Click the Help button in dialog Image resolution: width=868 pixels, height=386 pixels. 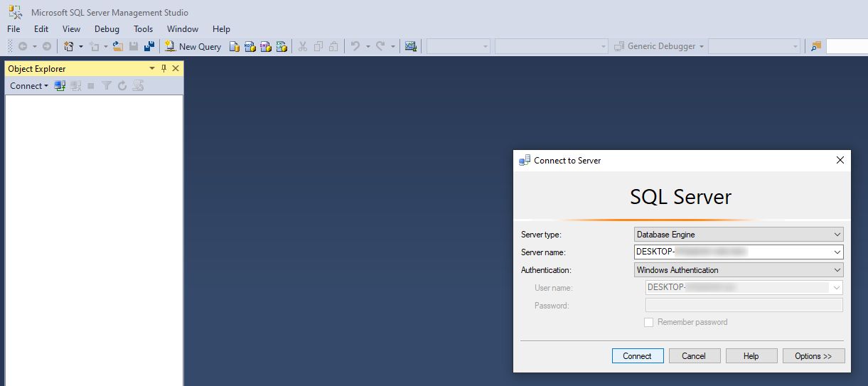point(751,356)
